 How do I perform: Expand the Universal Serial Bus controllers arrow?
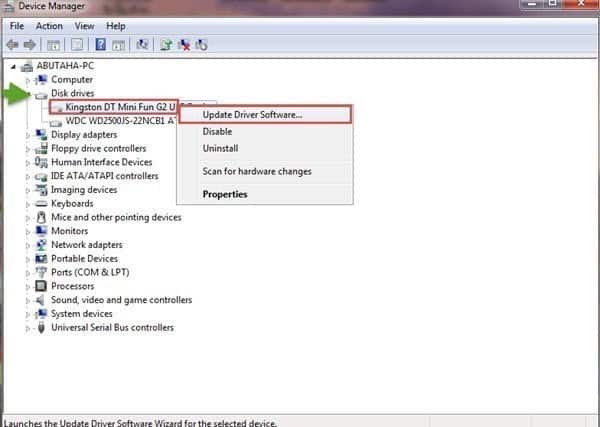(x=28, y=328)
